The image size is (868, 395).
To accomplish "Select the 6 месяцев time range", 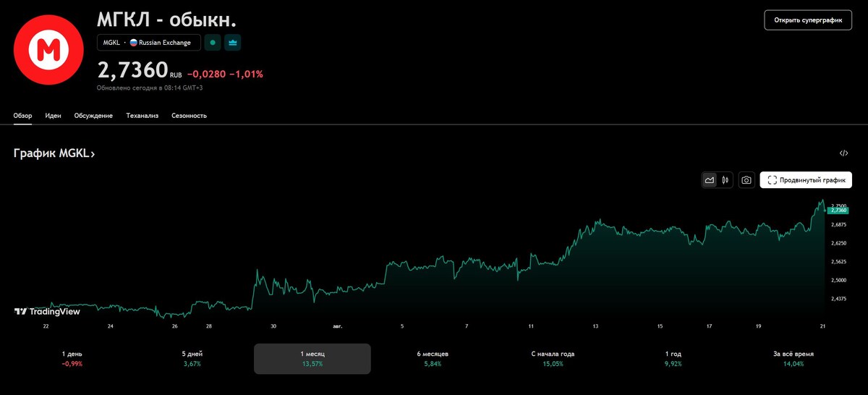I will click(433, 359).
